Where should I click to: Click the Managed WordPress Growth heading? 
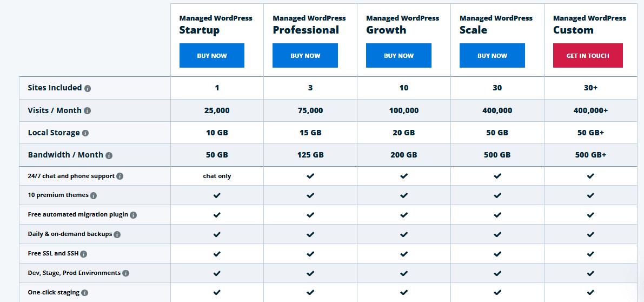pyautogui.click(x=402, y=25)
